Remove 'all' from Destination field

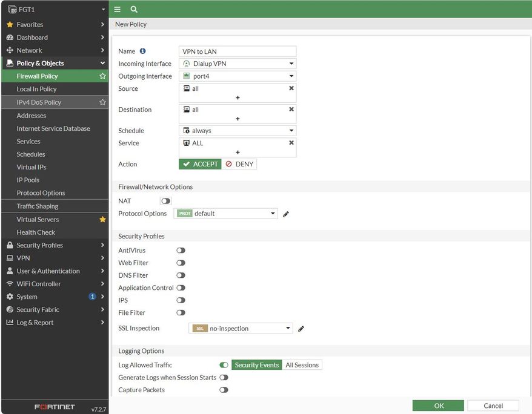(x=291, y=110)
